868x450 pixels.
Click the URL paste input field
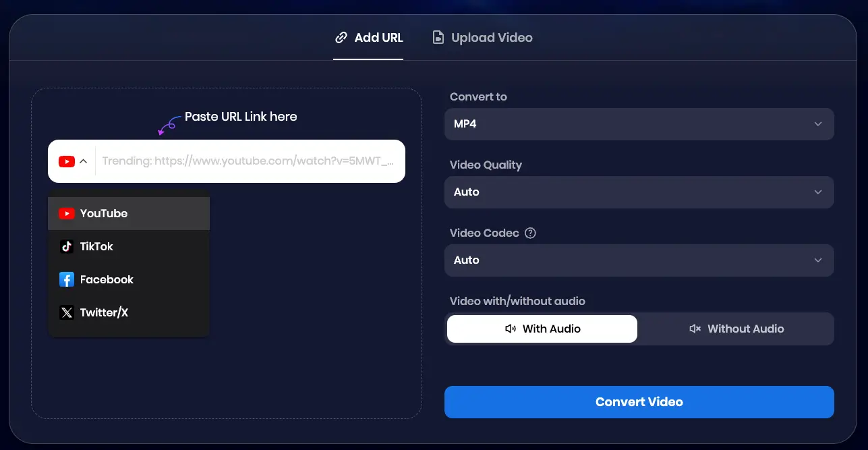pyautogui.click(x=250, y=161)
